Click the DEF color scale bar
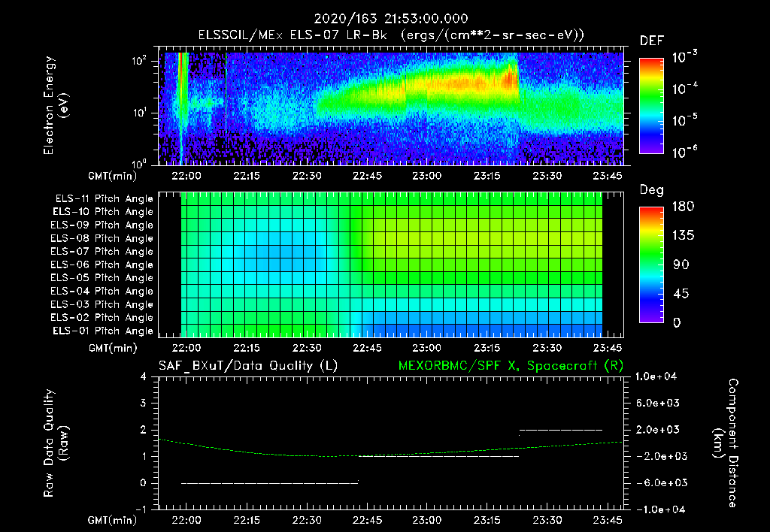The width and height of the screenshot is (770, 532). pos(651,106)
